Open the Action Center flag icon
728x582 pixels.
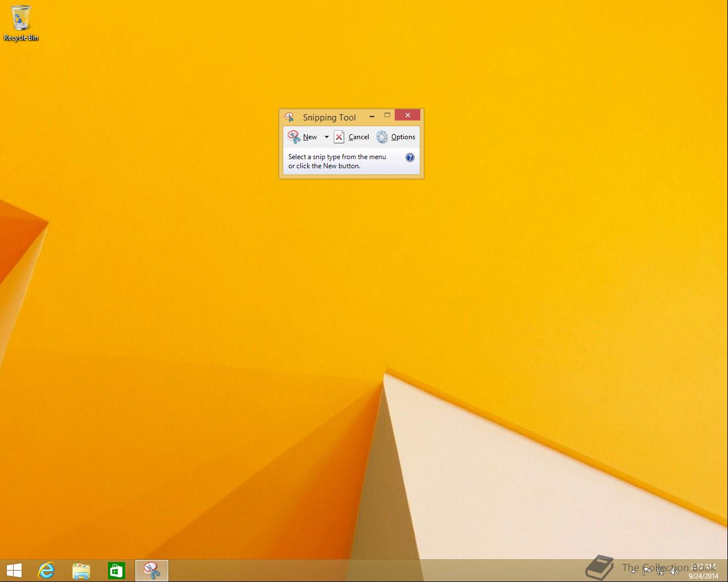coord(647,571)
